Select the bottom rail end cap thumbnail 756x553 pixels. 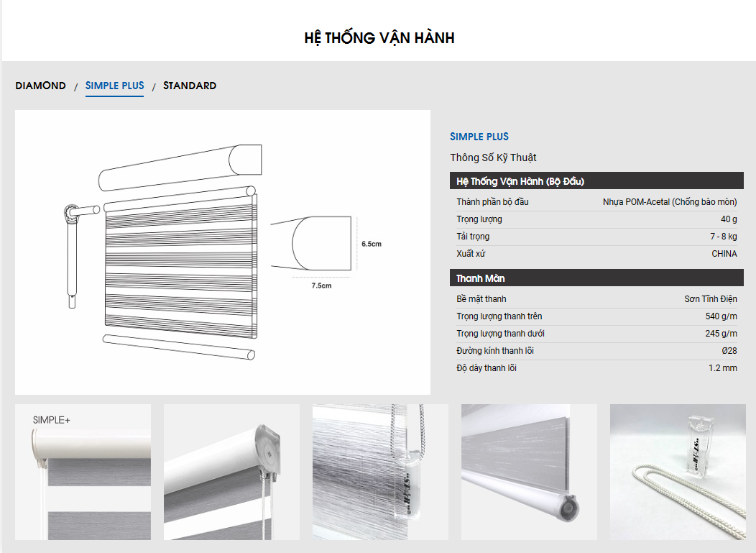(529, 472)
